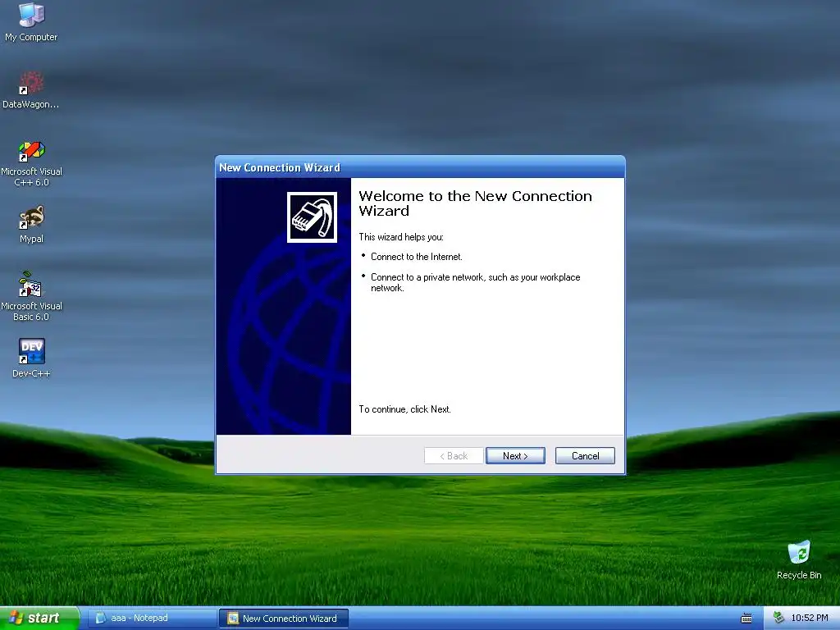840x630 pixels.
Task: Select the DataWagon desktop shortcut
Action: [31, 89]
